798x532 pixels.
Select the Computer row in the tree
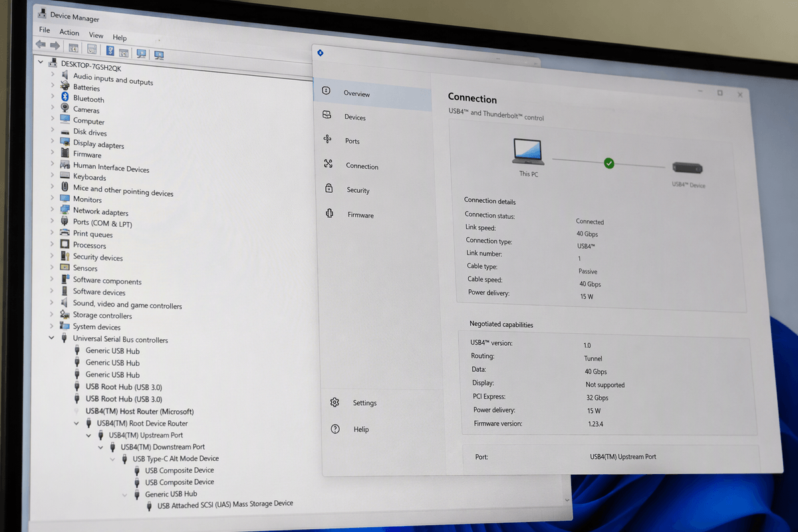pyautogui.click(x=89, y=121)
